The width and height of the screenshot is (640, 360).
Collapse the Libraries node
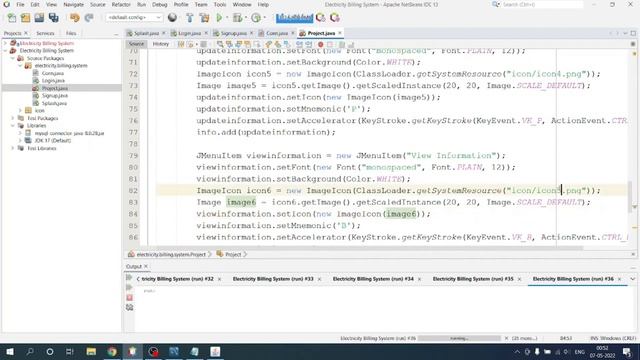point(13,125)
